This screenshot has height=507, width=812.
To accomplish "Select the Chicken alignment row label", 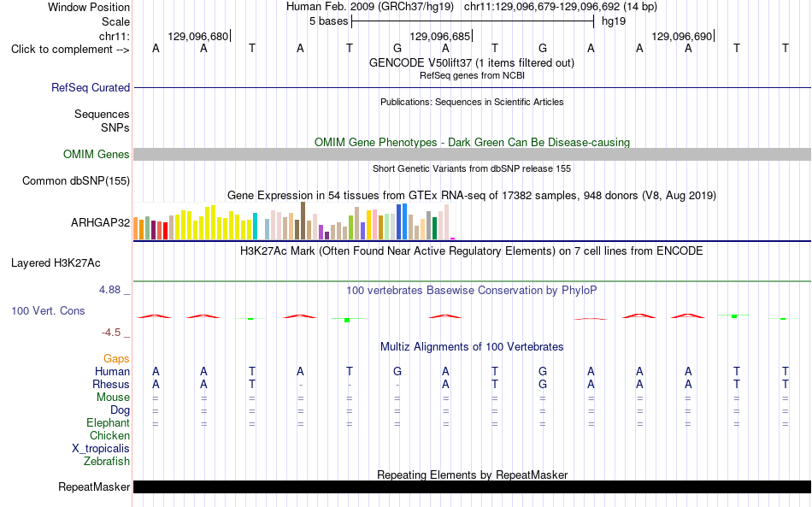I will tap(109, 435).
